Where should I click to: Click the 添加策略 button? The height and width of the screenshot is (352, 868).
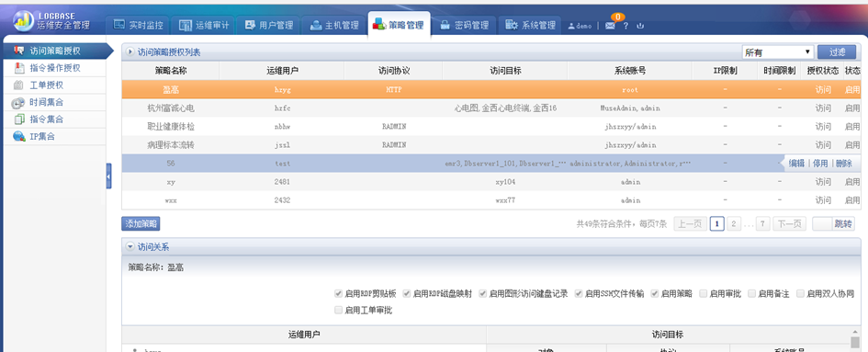coord(141,224)
